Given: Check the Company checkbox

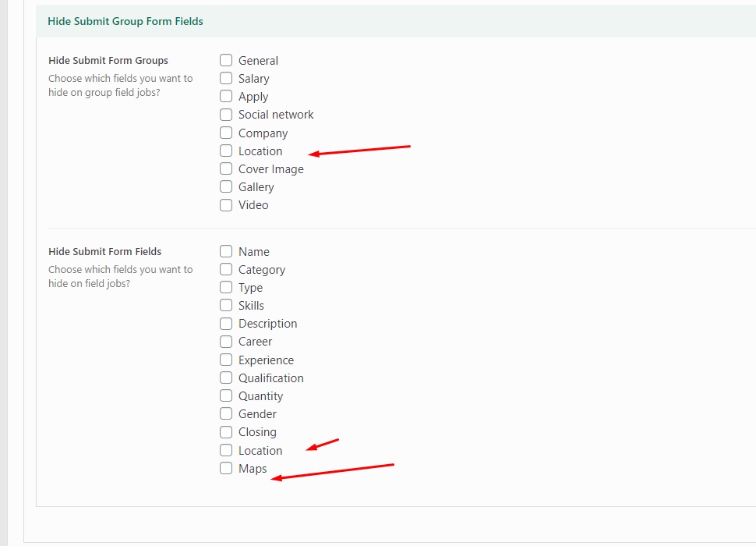Looking at the screenshot, I should pyautogui.click(x=226, y=133).
